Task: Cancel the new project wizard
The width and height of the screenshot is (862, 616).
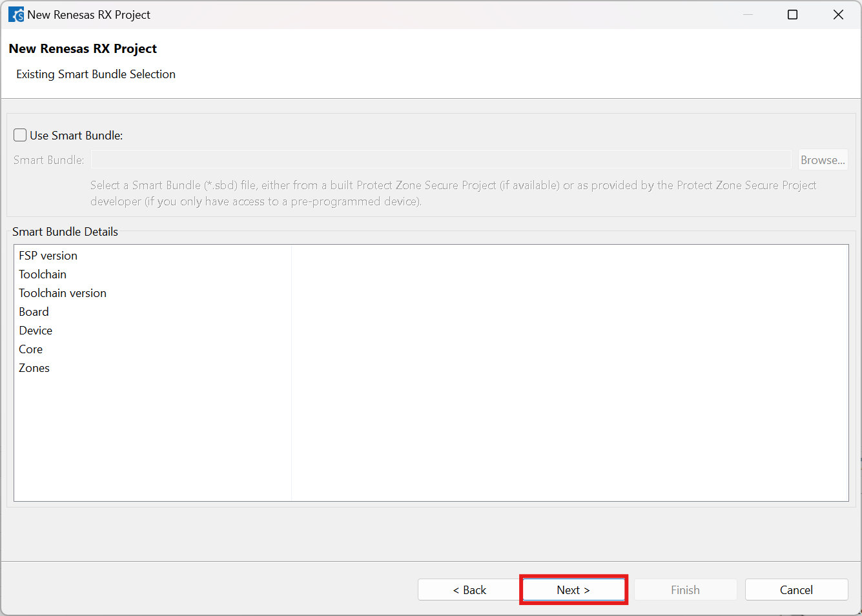Action: pyautogui.click(x=796, y=590)
